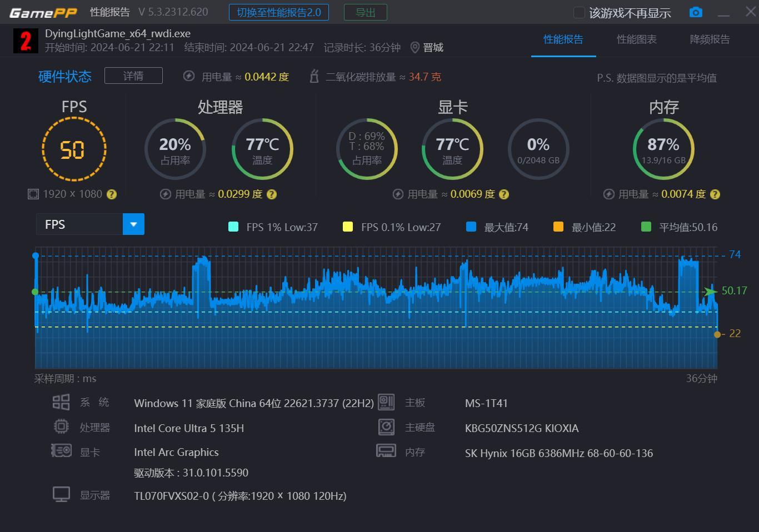
Task: Click the GPU 77℃ temperature gauge
Action: (x=452, y=149)
